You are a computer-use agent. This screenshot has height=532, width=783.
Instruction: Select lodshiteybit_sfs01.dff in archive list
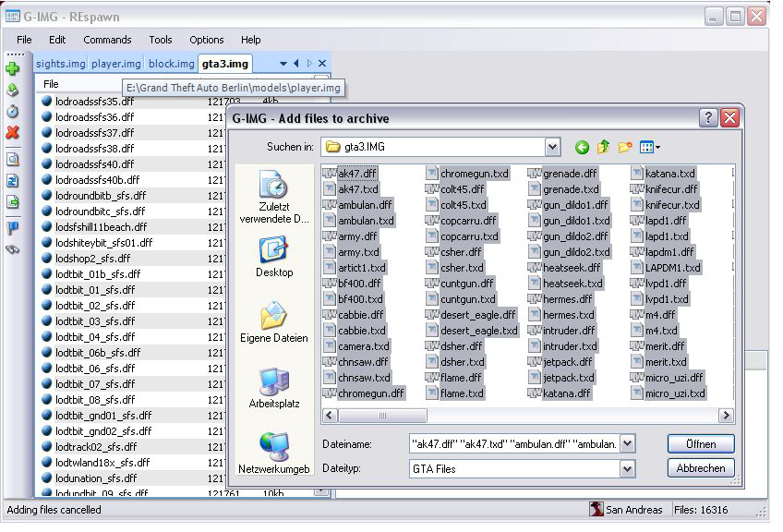coord(103,243)
